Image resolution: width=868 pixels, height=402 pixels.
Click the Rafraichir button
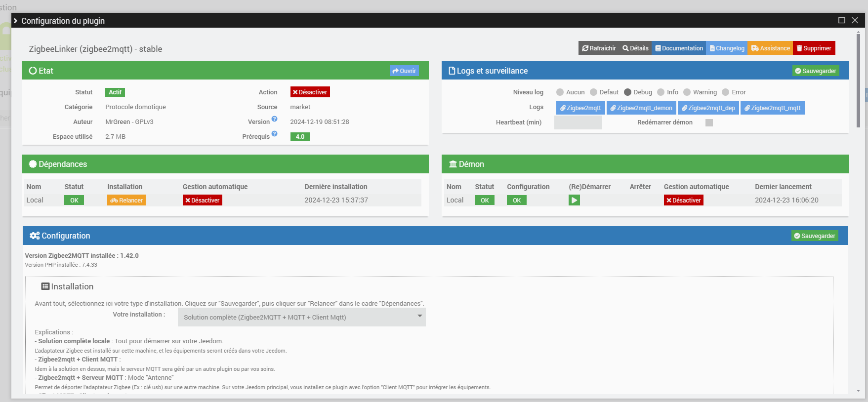(599, 48)
